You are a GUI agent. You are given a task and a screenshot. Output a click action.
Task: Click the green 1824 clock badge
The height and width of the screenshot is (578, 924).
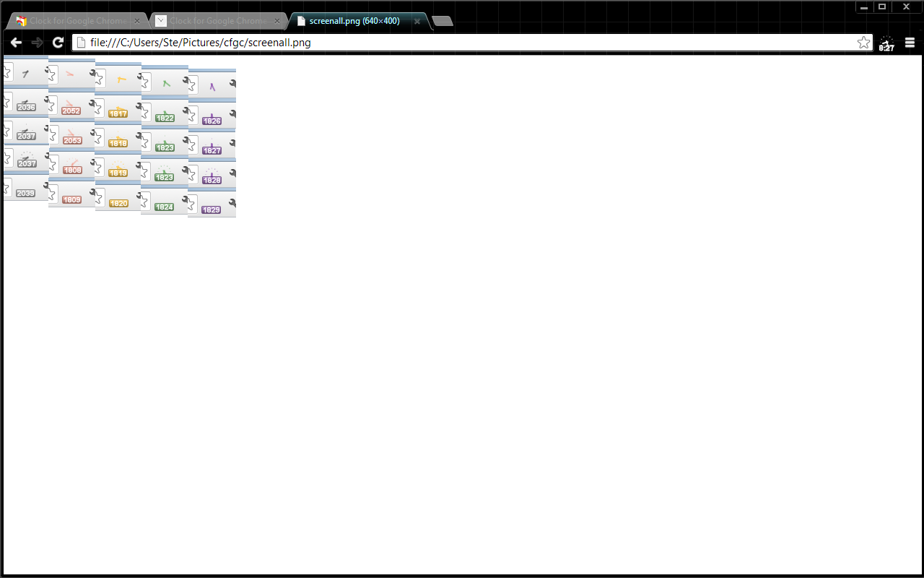pos(165,205)
